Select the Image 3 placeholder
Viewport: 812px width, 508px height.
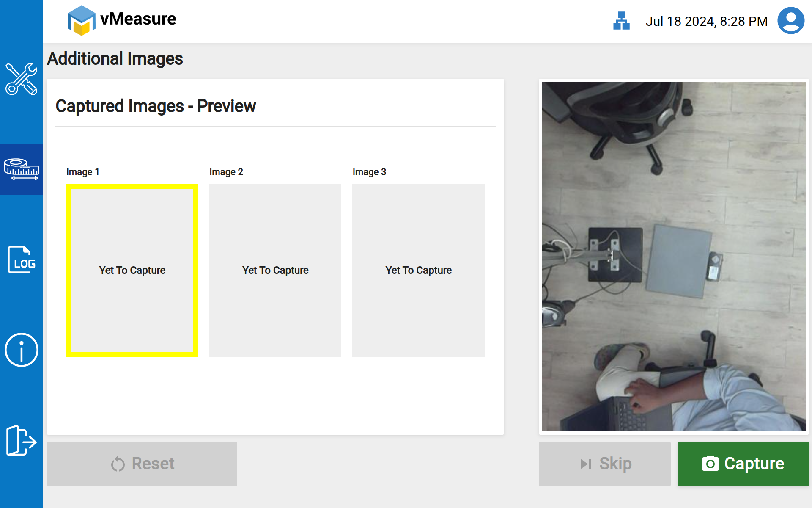418,270
